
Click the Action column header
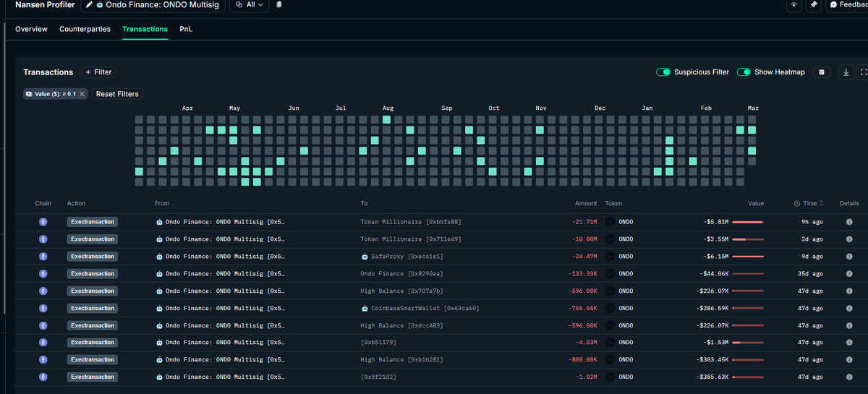[x=76, y=203]
